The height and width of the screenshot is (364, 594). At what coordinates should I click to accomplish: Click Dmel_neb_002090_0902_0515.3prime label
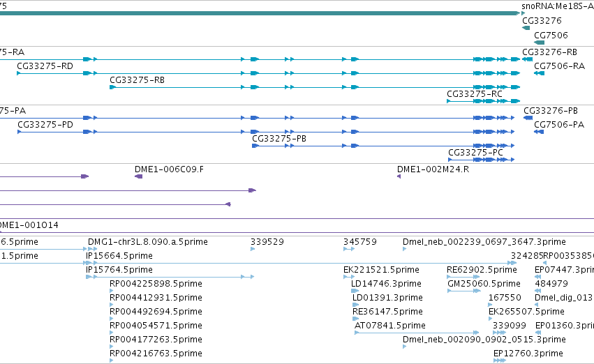point(484,340)
